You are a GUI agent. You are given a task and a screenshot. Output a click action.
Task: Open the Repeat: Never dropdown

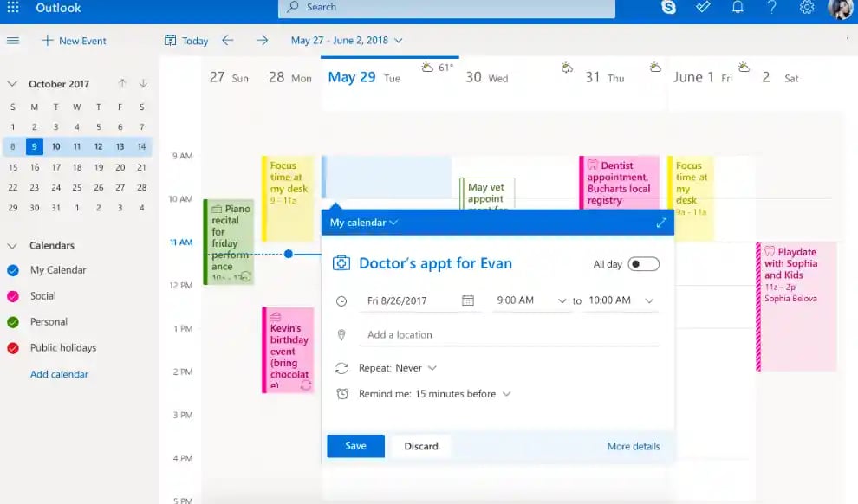pyautogui.click(x=398, y=368)
